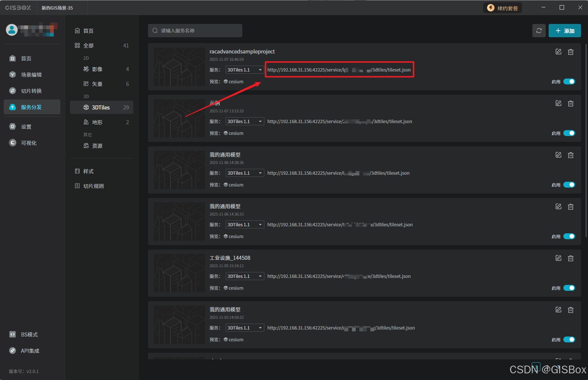Open 场景编辑 section
Viewport: 588px width, 380px height.
pos(32,74)
